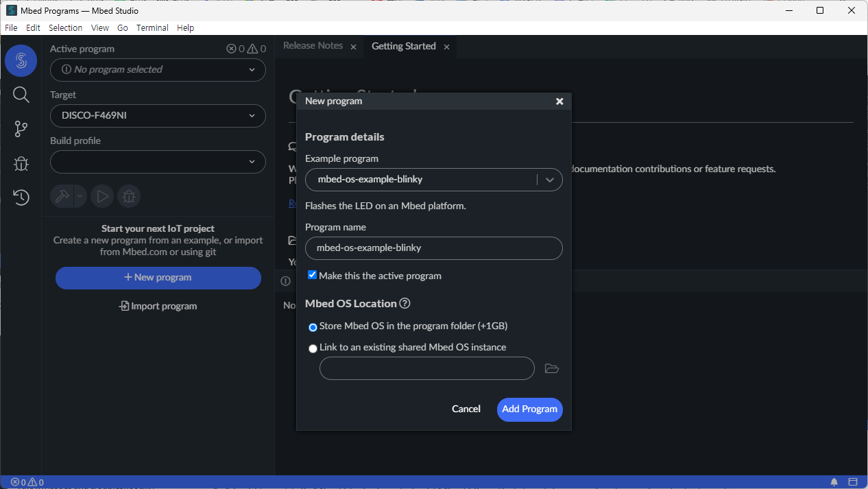
Task: Open the Build profile dropdown
Action: tap(158, 162)
